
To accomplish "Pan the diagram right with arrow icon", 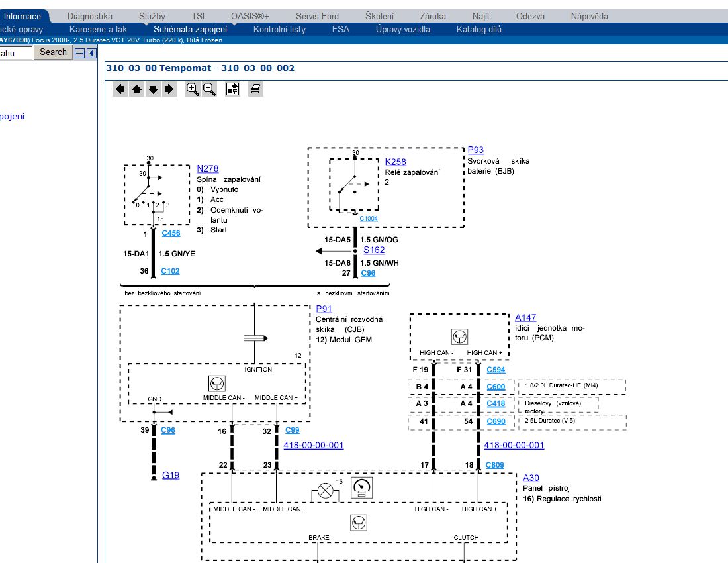I will pos(169,89).
